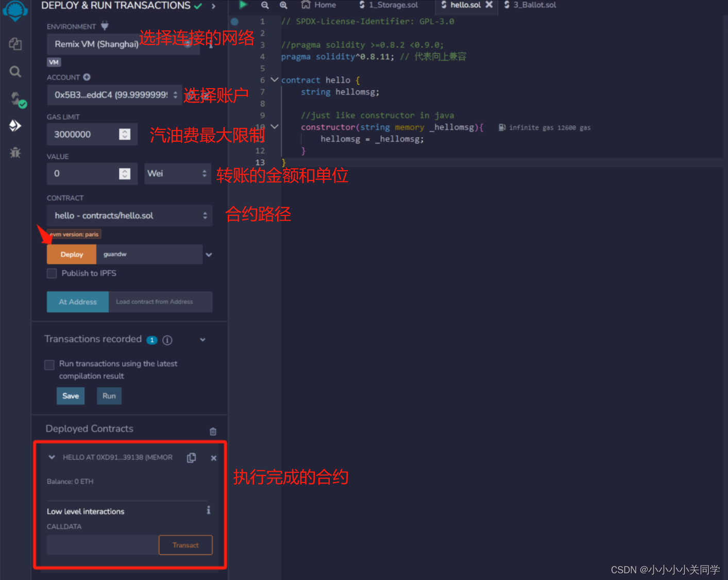728x580 pixels.
Task: Click the transactions recorded count badge
Action: coord(152,340)
